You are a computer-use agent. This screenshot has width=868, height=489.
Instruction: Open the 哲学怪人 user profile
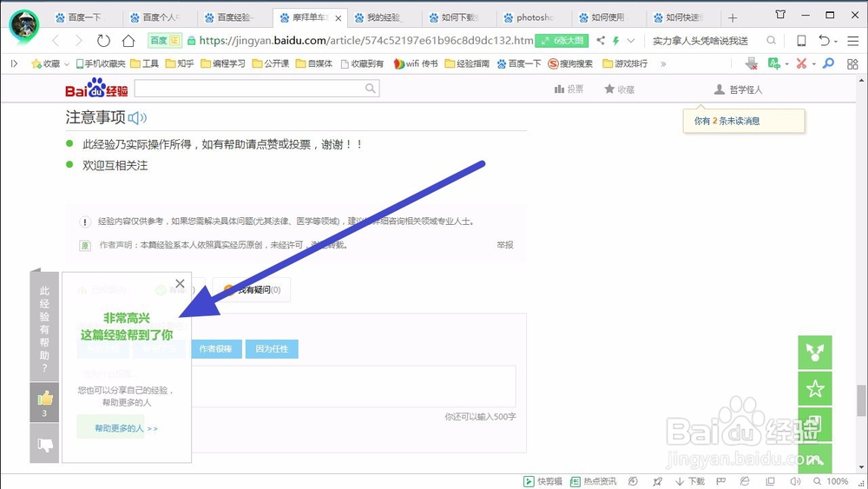pyautogui.click(x=738, y=89)
